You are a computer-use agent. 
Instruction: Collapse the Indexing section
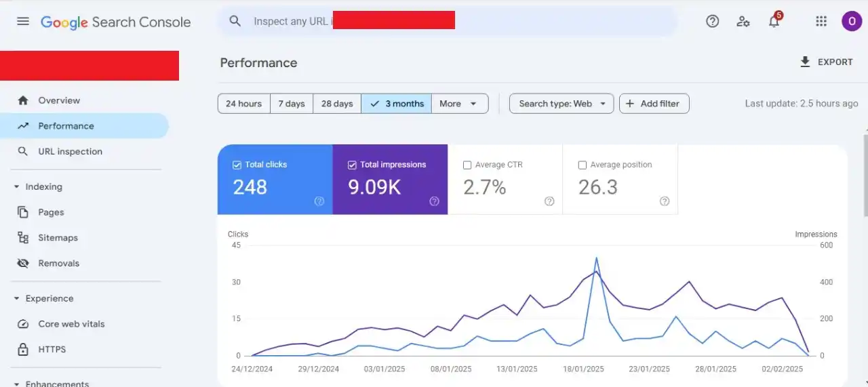pos(17,187)
